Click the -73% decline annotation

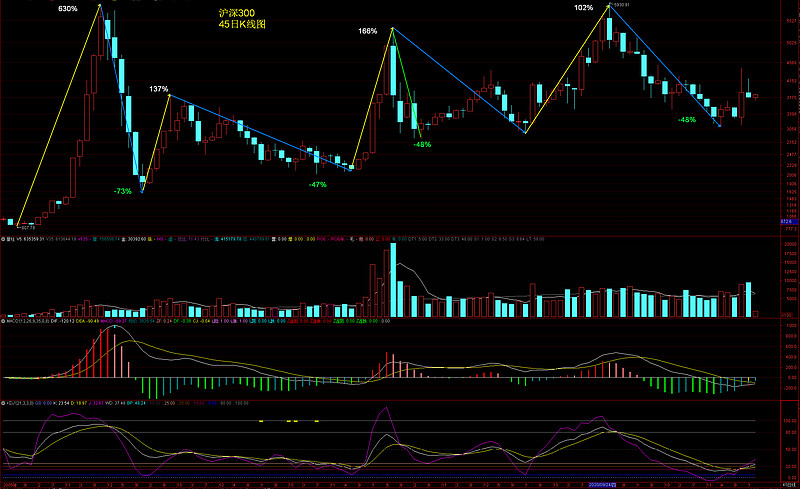pos(122,190)
